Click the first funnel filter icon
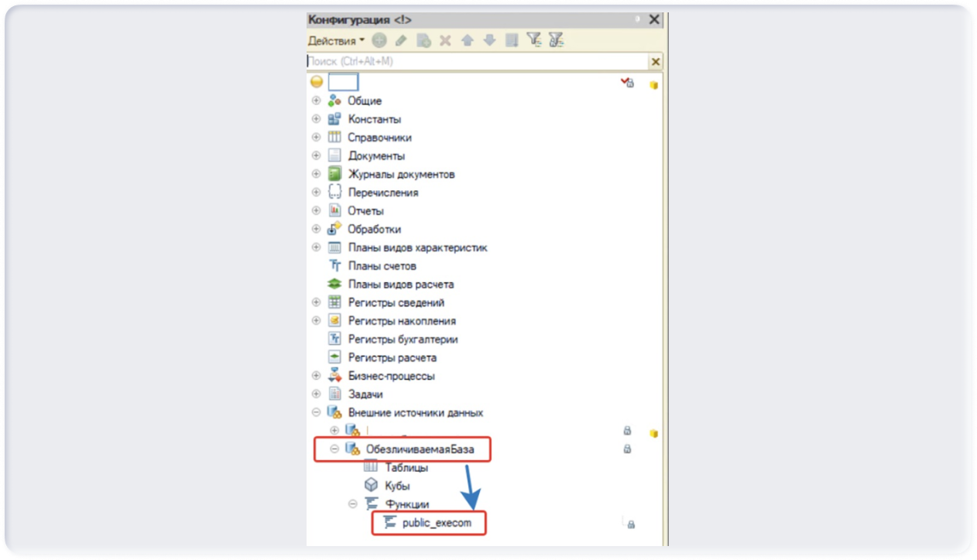977x560 pixels. point(533,40)
